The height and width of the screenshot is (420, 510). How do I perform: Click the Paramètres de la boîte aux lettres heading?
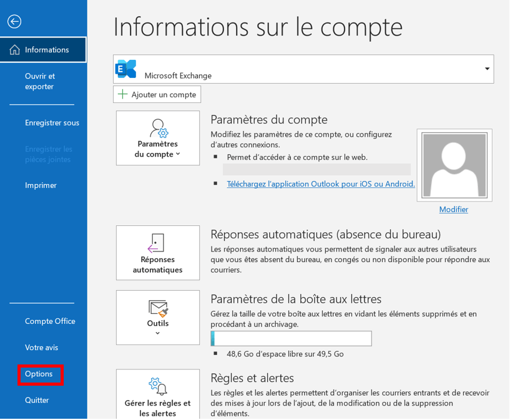296,299
